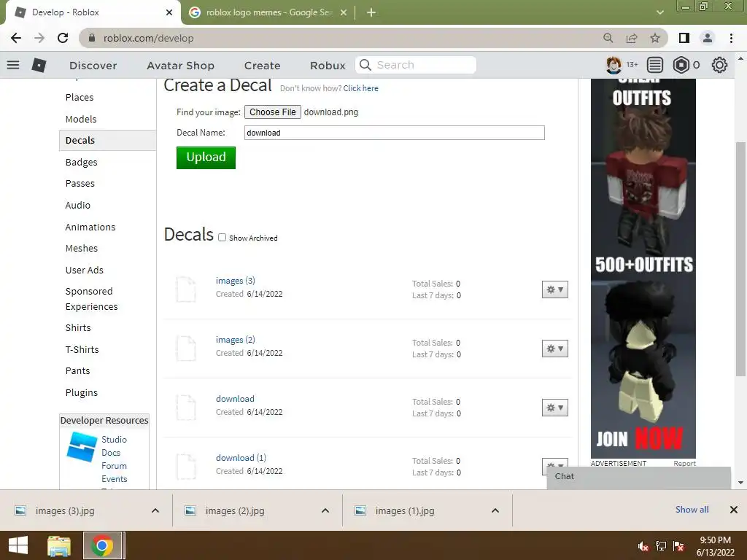
Task: Open the Discover menu item
Action: [x=93, y=65]
